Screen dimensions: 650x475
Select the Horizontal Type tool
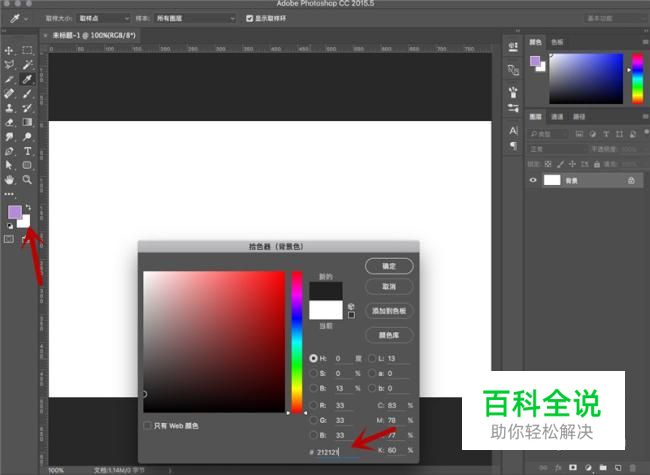(x=27, y=151)
